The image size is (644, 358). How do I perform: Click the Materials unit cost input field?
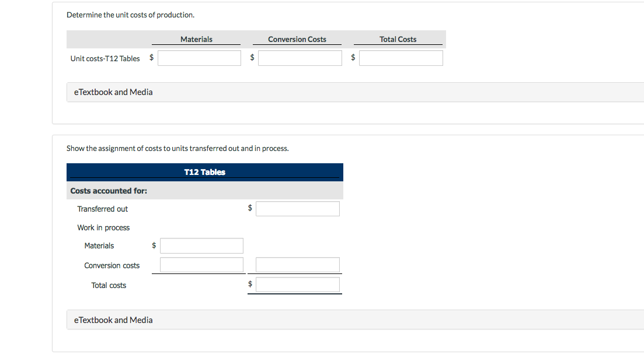[199, 58]
